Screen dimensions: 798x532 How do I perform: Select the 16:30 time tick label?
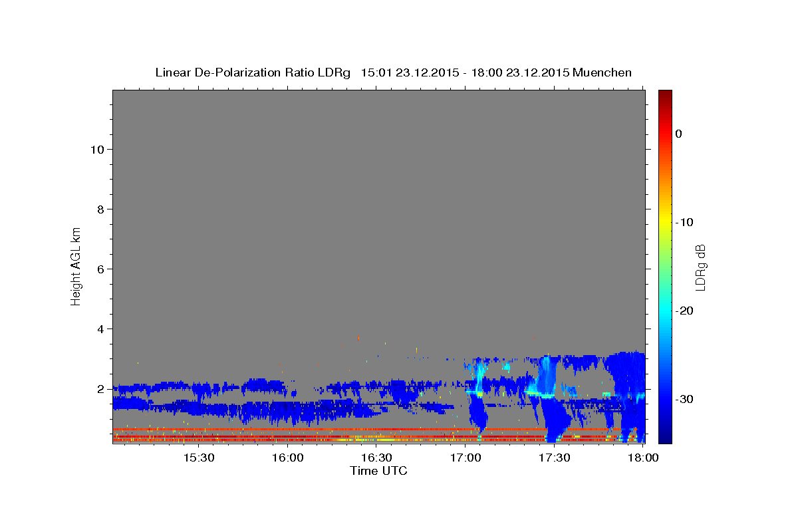pos(376,458)
